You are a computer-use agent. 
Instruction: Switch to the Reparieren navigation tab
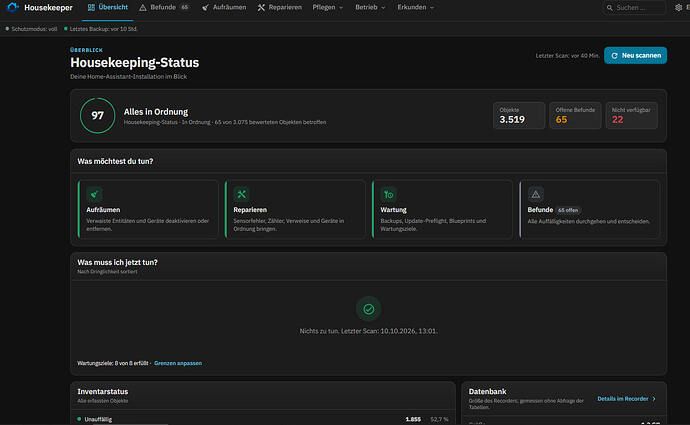click(x=280, y=7)
